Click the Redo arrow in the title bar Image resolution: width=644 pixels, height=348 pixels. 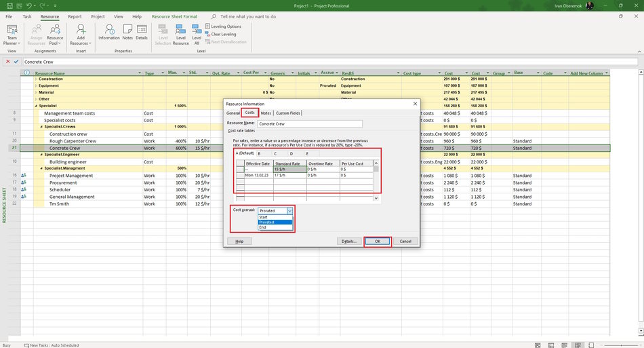(42, 5)
